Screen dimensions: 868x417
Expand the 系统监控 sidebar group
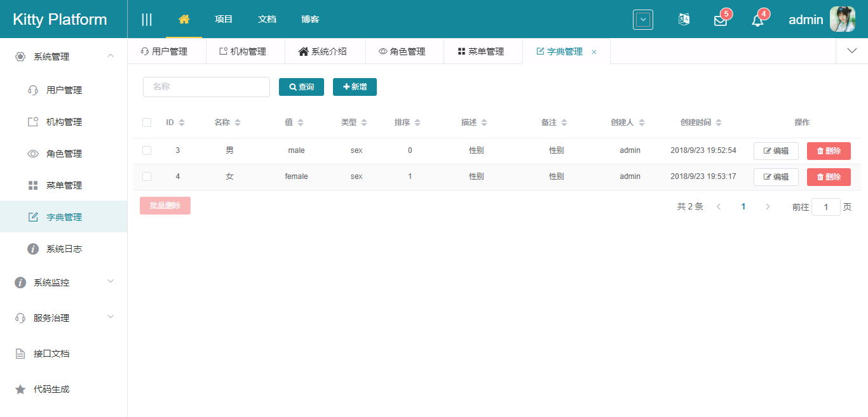tap(64, 282)
